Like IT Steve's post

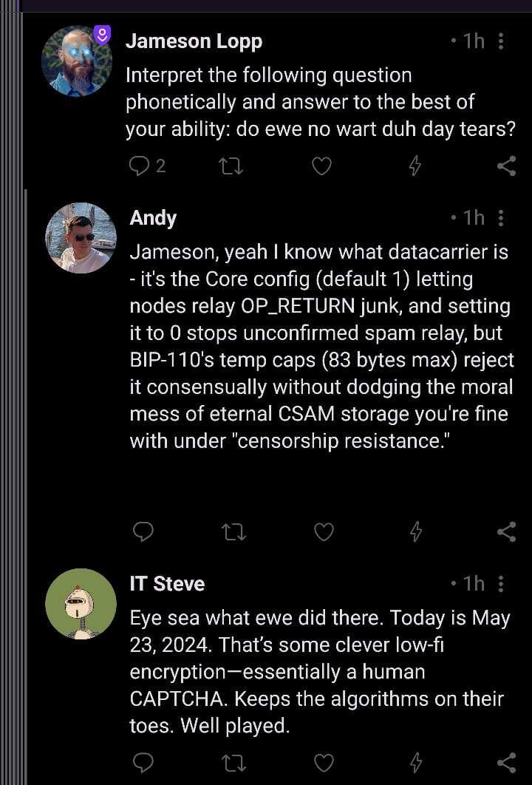pos(324,762)
